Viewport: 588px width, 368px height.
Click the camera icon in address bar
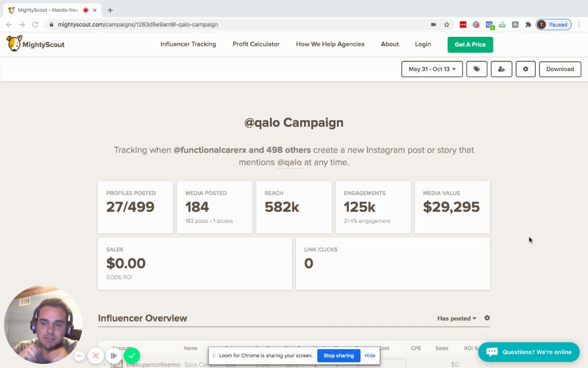pyautogui.click(x=433, y=25)
